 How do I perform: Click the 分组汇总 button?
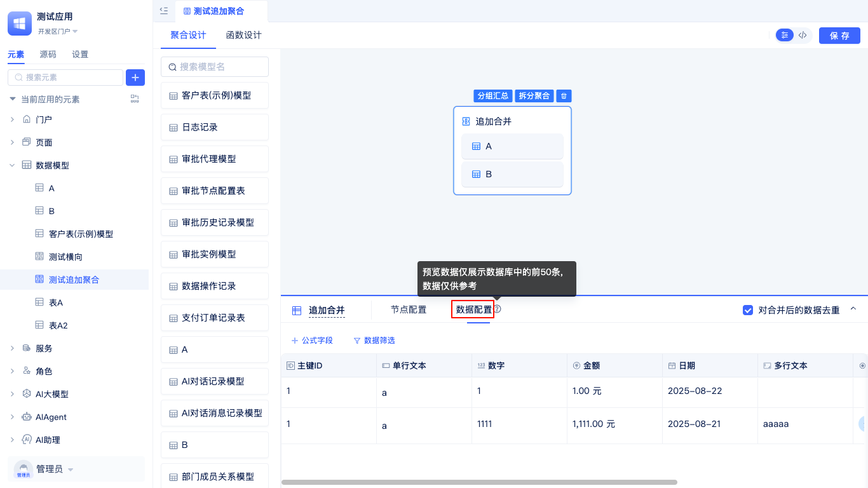(x=493, y=96)
